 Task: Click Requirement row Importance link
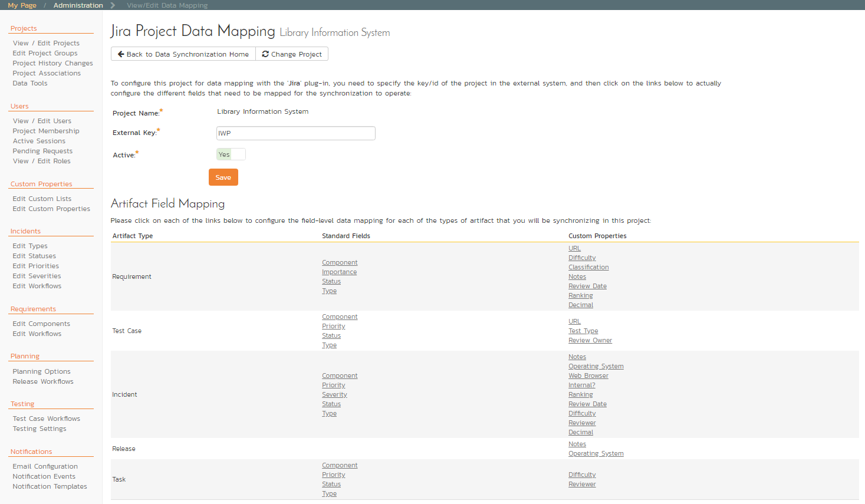coord(339,272)
